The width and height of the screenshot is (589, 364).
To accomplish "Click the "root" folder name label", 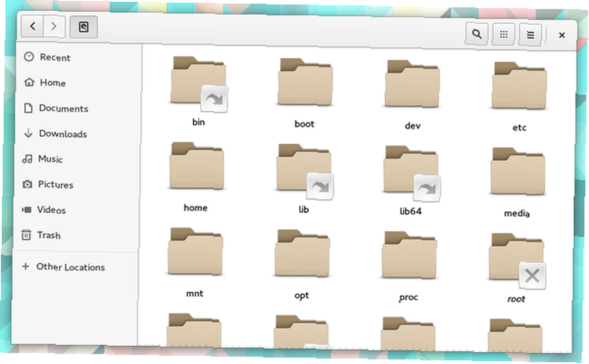I will (516, 299).
